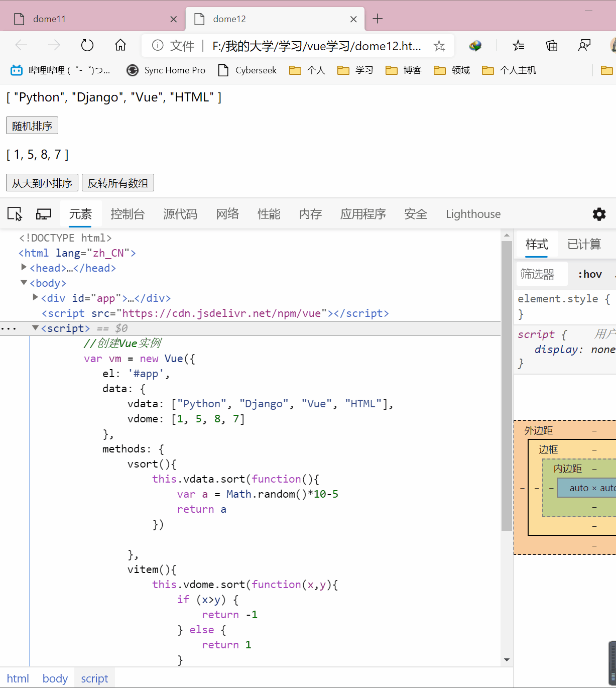Open the colorful extension icon in toolbar
The image size is (616, 688).
pyautogui.click(x=475, y=46)
